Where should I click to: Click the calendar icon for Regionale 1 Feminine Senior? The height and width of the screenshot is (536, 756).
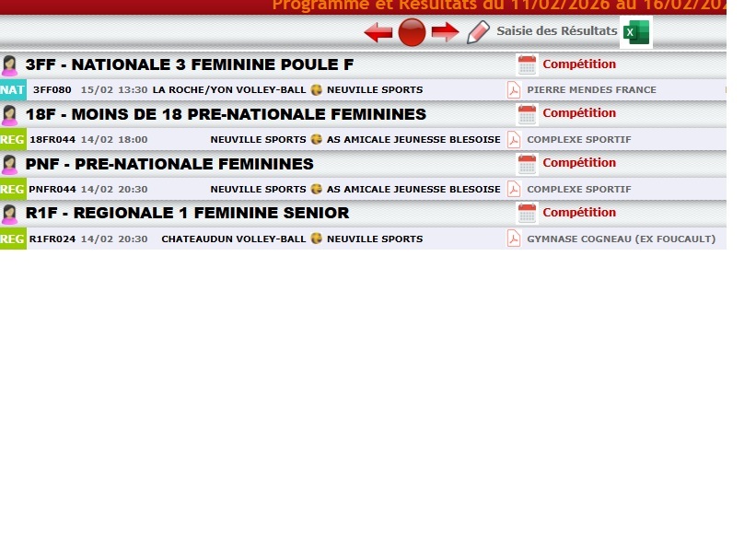point(527,214)
